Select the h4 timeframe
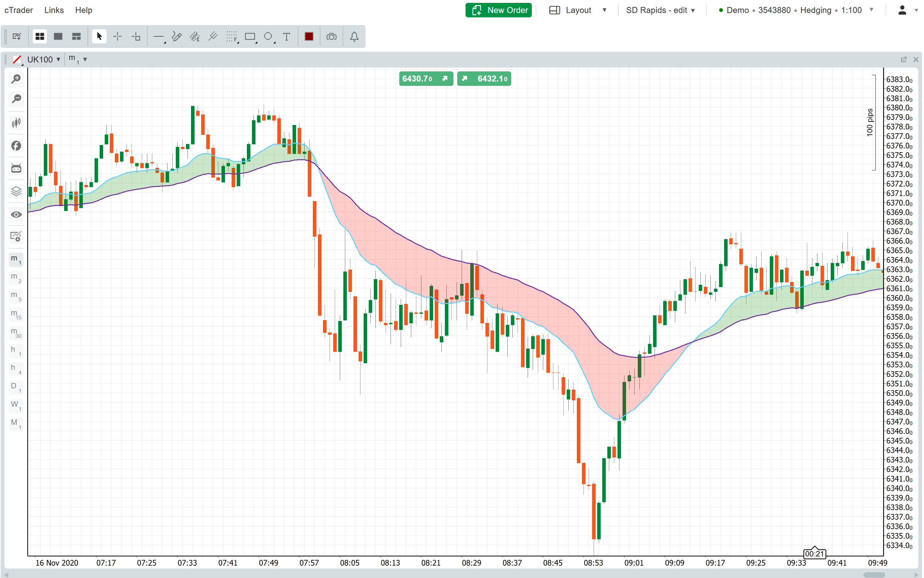This screenshot has height=578, width=924. click(16, 369)
